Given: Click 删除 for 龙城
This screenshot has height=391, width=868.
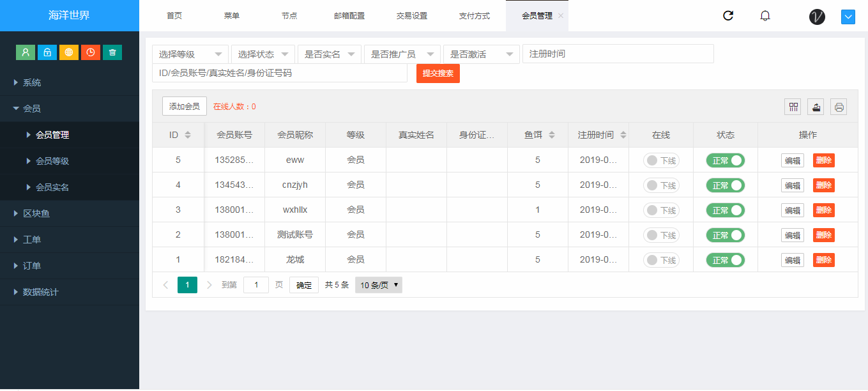Looking at the screenshot, I should [824, 260].
